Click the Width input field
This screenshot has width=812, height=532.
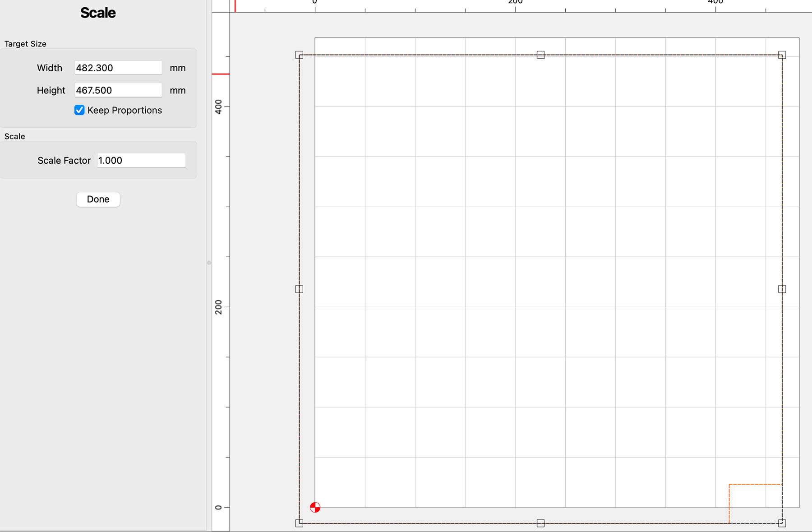[x=118, y=68]
